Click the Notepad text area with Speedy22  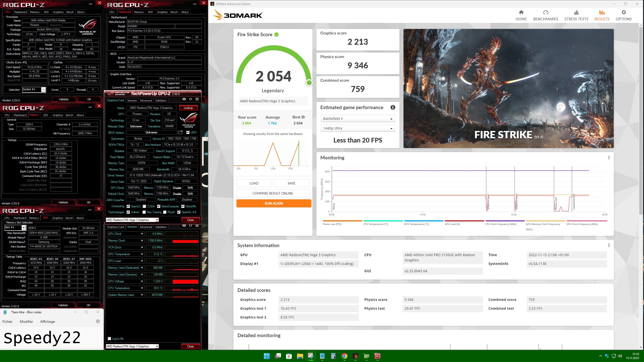pos(52,338)
